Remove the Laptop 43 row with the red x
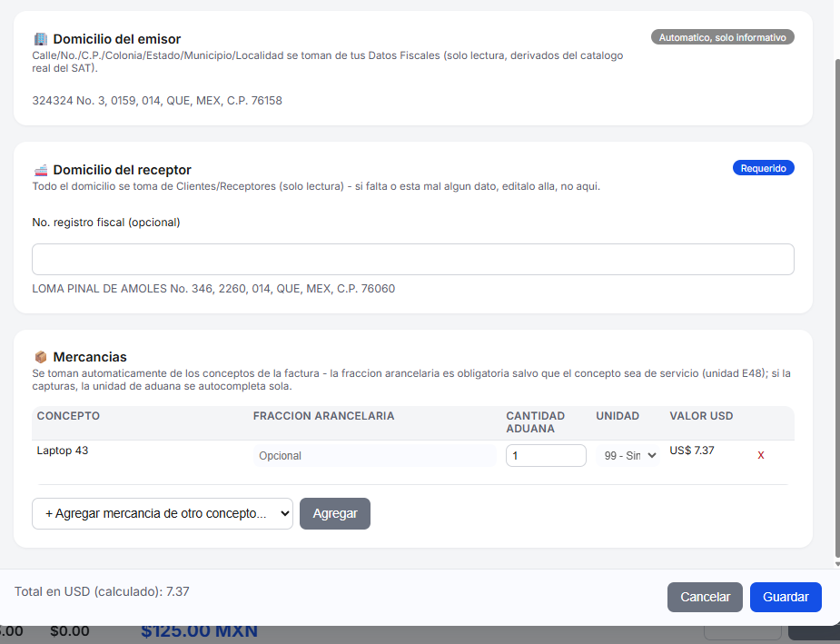This screenshot has height=644, width=840. 761,455
